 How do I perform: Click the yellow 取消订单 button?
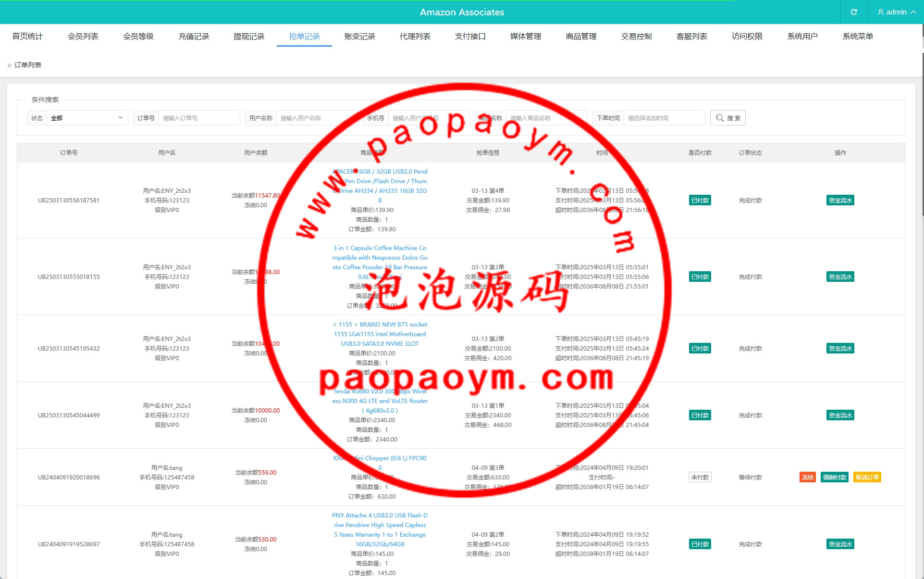(x=867, y=478)
